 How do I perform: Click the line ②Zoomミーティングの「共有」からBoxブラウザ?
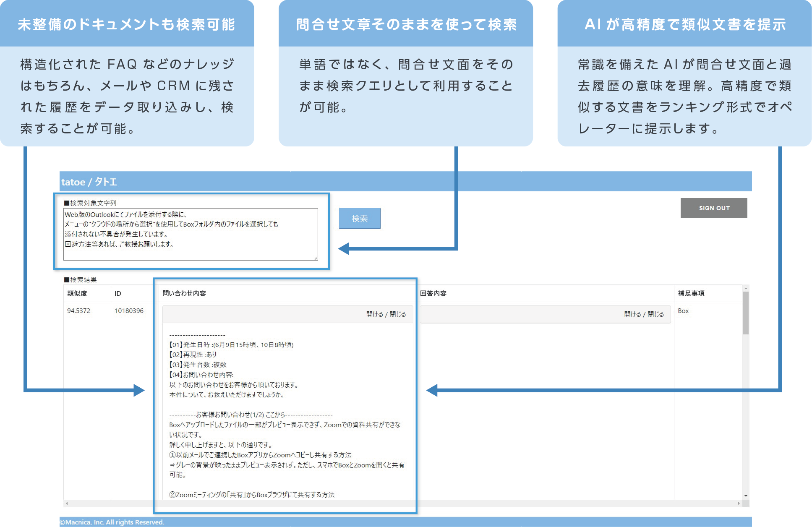click(x=252, y=495)
